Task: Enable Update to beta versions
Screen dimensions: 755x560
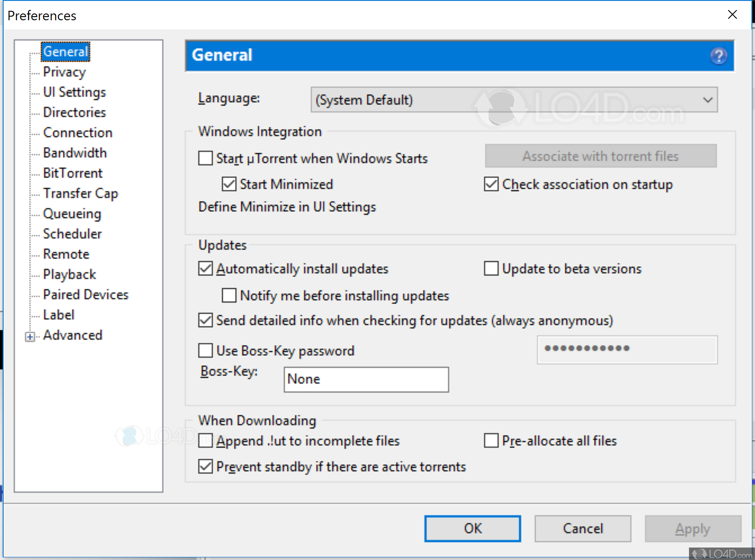Action: (x=491, y=269)
